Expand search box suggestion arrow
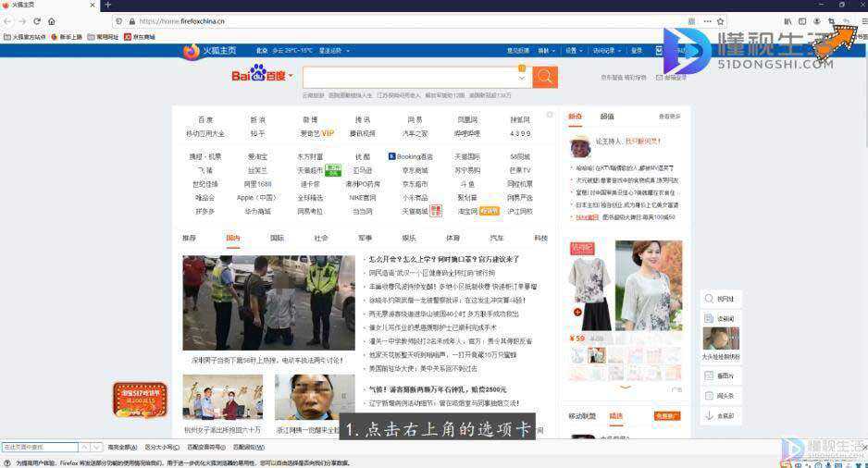The image size is (868, 468). [x=522, y=79]
